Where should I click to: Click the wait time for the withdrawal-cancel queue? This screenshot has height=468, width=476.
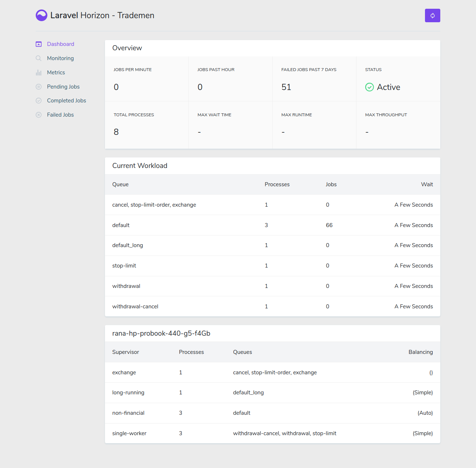[x=414, y=307]
